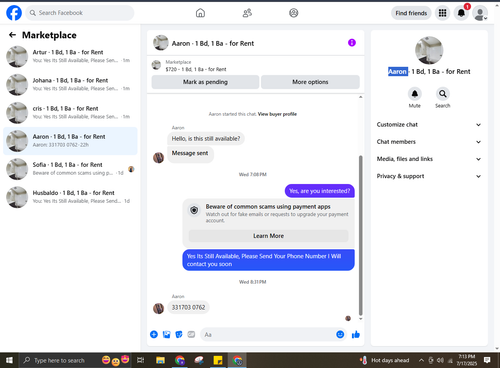Expand the Chat members section
500x368 pixels.
429,142
